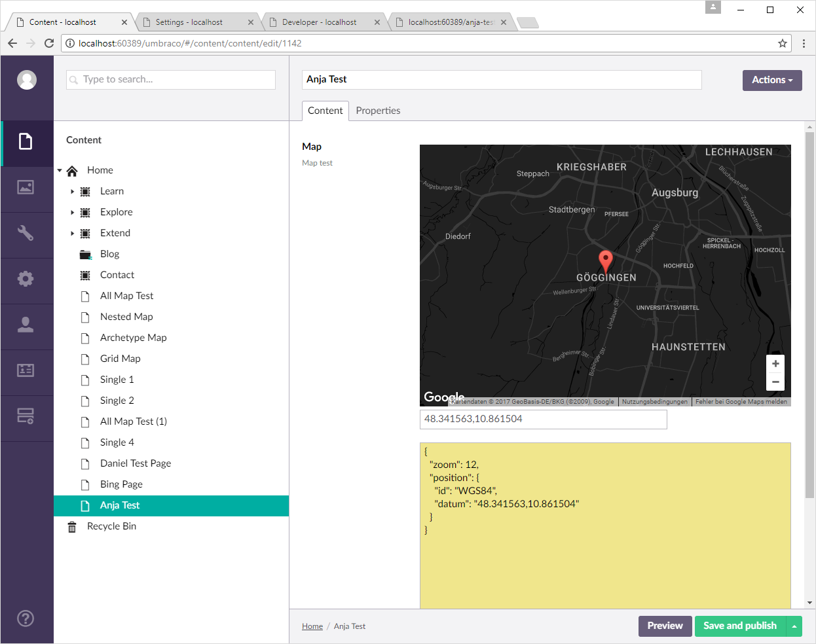Select Archetype Map tree item
The height and width of the screenshot is (644, 816).
point(133,338)
